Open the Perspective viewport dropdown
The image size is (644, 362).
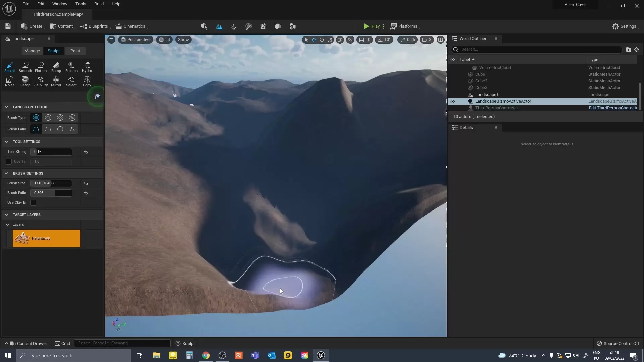(x=136, y=40)
